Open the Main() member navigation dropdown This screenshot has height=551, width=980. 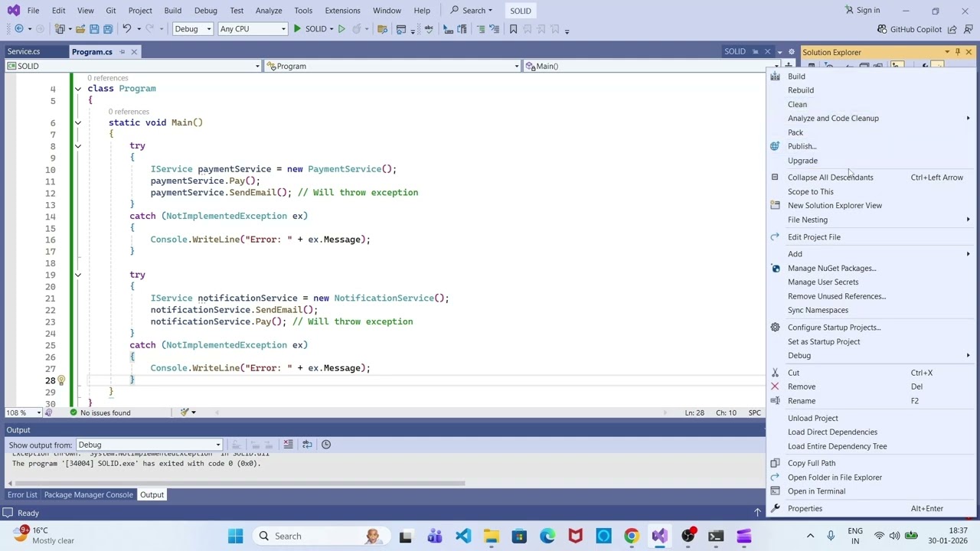coord(650,67)
